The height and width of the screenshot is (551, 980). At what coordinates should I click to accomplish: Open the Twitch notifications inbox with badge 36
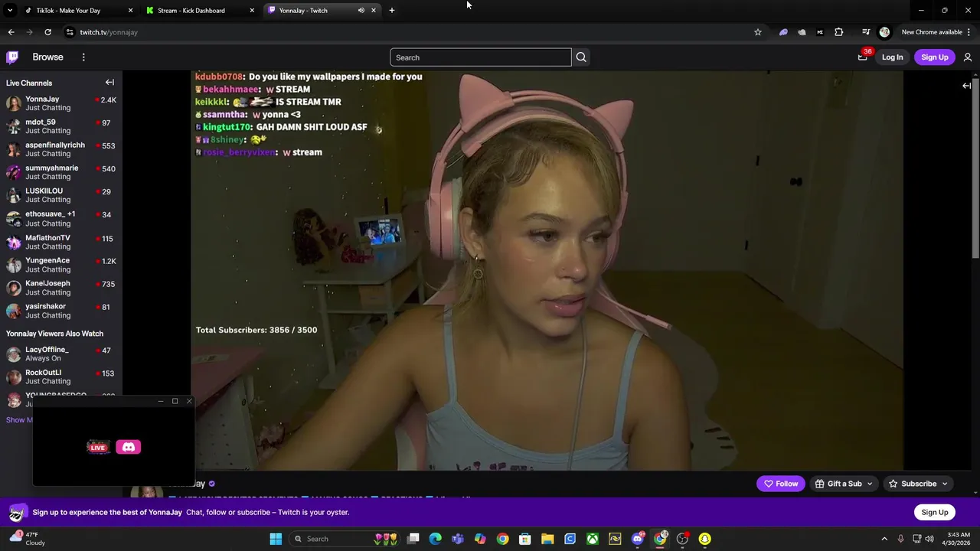click(863, 57)
